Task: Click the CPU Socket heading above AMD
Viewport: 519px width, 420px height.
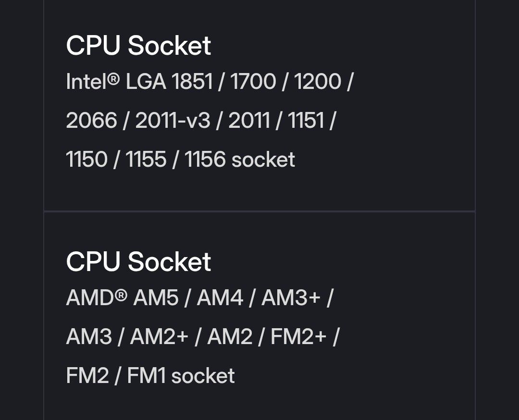Action: (138, 261)
